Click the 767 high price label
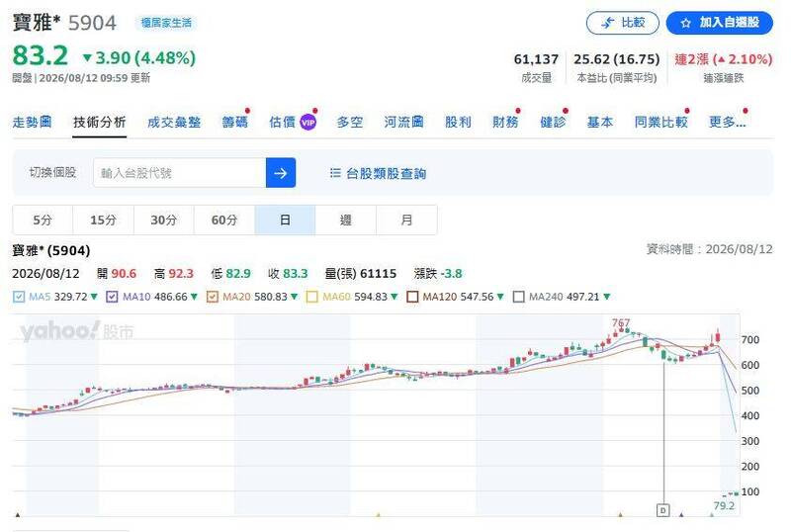 (621, 322)
